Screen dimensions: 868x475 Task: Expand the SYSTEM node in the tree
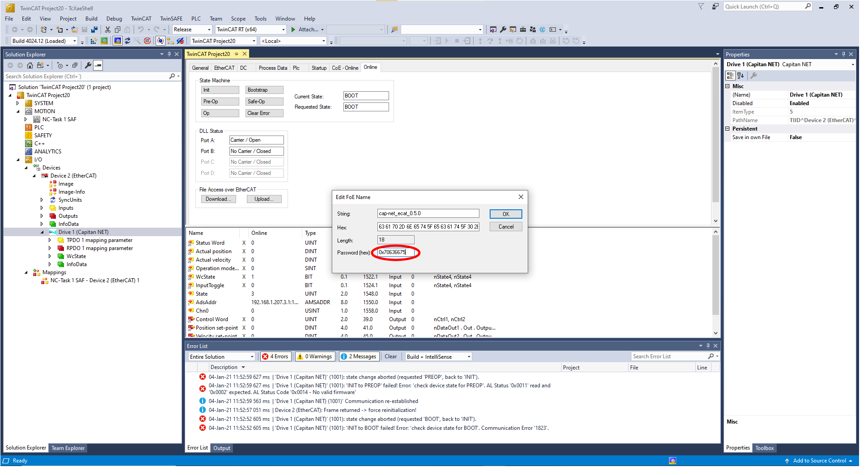click(18, 103)
